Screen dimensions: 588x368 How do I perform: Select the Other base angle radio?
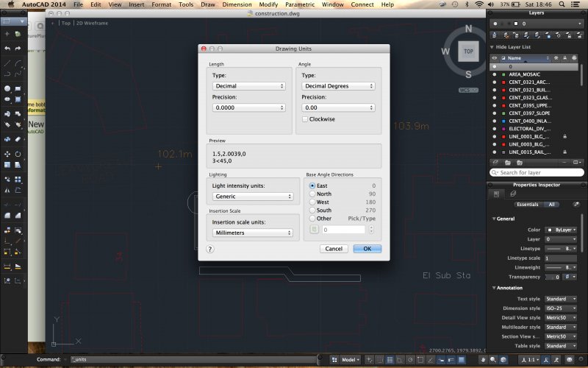tap(312, 218)
